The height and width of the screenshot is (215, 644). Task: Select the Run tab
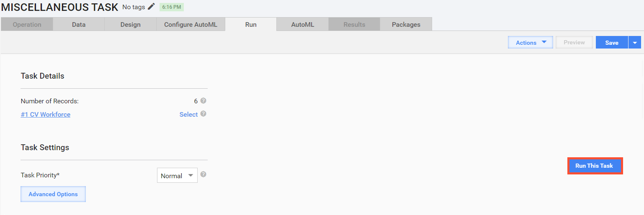pos(251,24)
